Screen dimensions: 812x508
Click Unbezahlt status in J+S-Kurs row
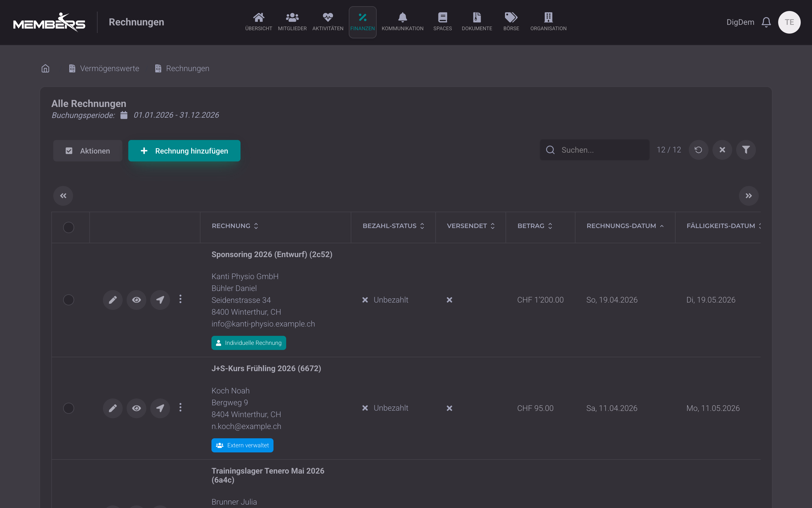click(x=385, y=408)
